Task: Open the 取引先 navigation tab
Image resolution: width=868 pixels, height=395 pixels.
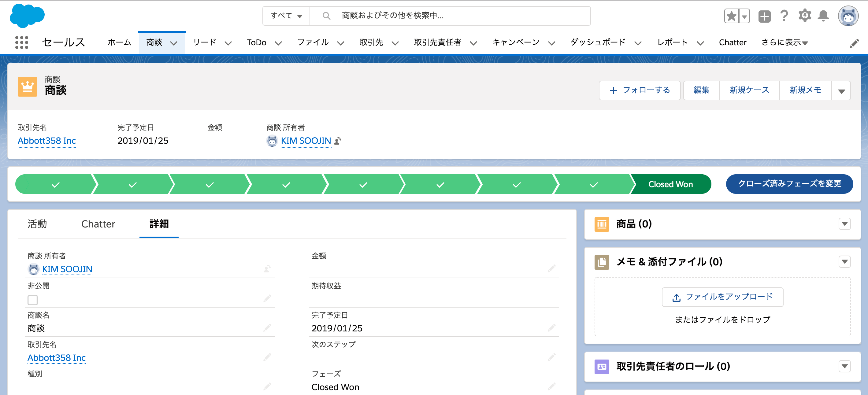Action: click(x=371, y=42)
